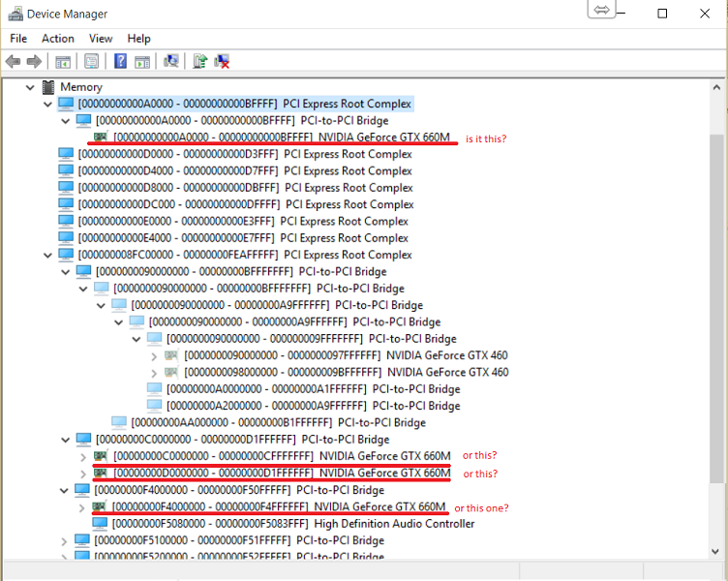Image resolution: width=728 pixels, height=581 pixels.
Task: Open the View menu
Action: click(101, 39)
